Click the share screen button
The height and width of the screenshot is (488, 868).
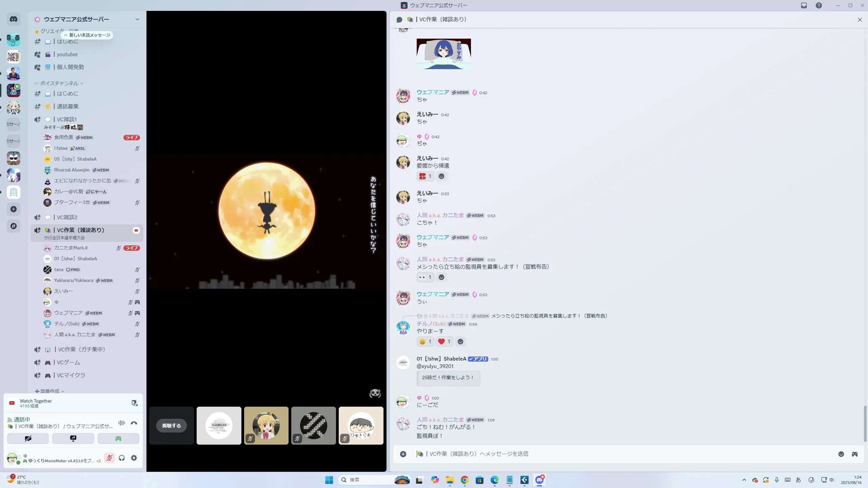point(73,439)
